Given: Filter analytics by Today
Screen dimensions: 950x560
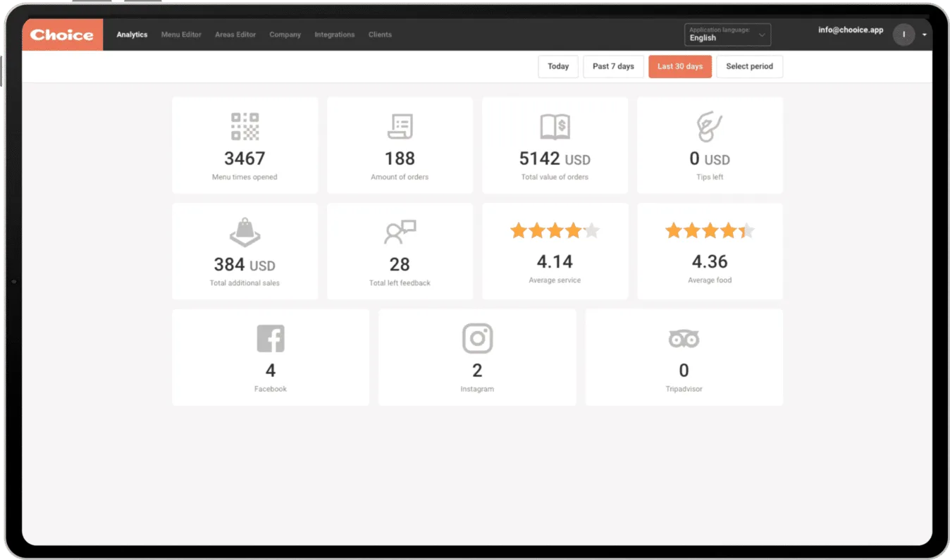Looking at the screenshot, I should [558, 66].
